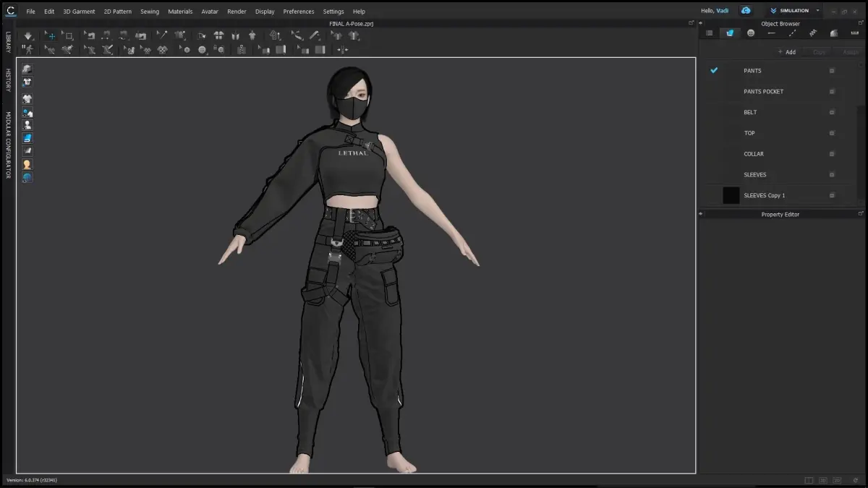Viewport: 868px width, 488px height.
Task: Open the Materials menu
Action: [180, 12]
